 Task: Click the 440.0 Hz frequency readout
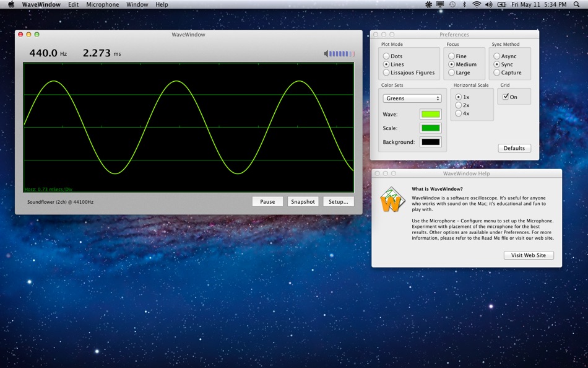pyautogui.click(x=48, y=53)
